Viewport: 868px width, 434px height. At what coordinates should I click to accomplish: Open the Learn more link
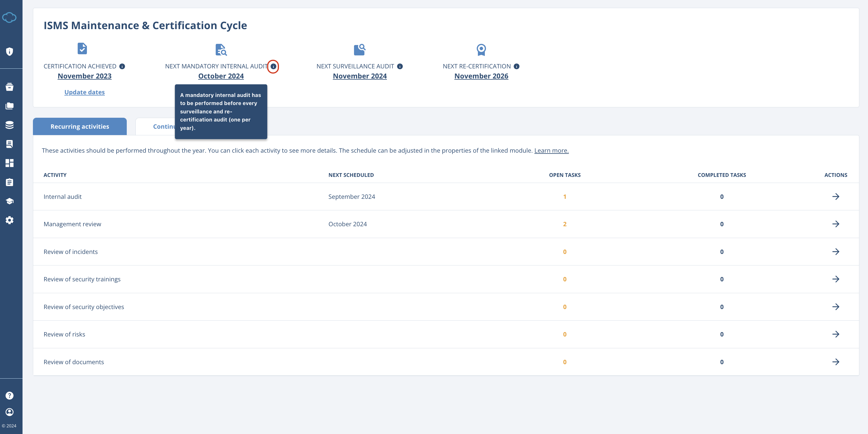click(551, 151)
